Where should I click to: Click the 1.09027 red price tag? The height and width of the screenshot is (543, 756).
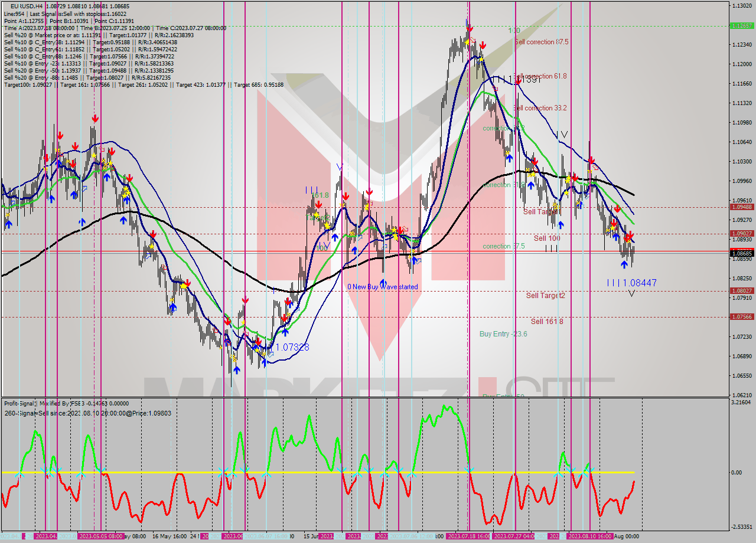click(x=741, y=233)
